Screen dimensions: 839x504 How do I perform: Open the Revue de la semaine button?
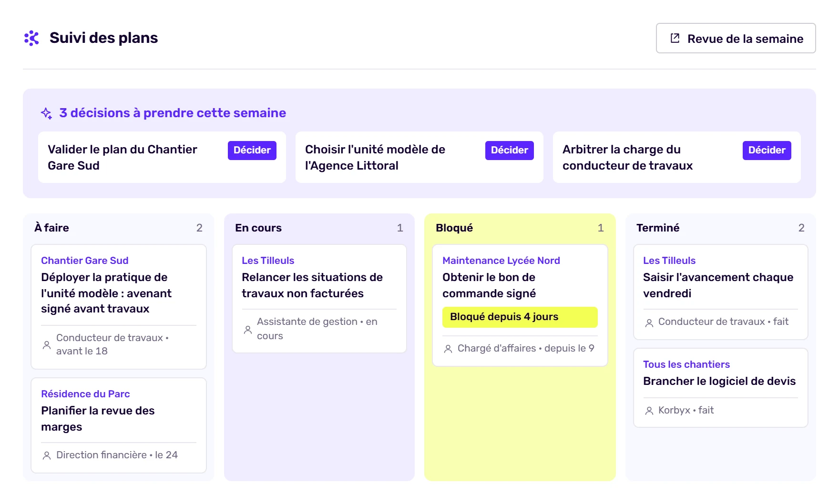point(736,38)
